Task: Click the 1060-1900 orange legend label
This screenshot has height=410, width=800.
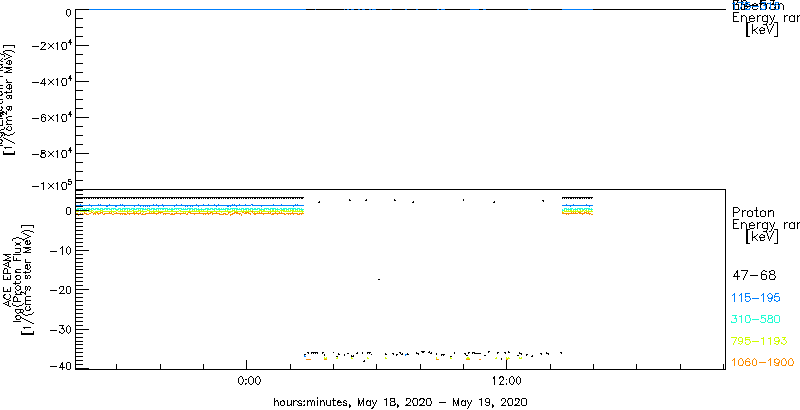Action: [x=763, y=363]
